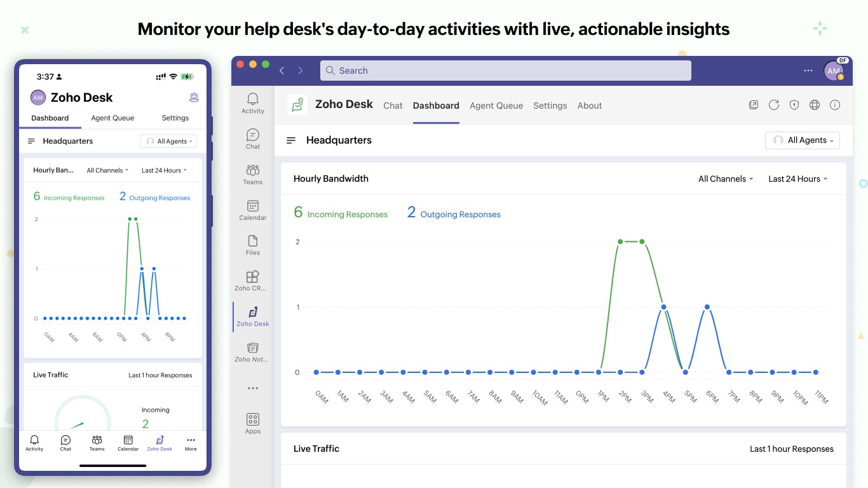Viewport: 868px width, 488px height.
Task: Open AM profile avatar in desktop window
Action: click(x=834, y=71)
